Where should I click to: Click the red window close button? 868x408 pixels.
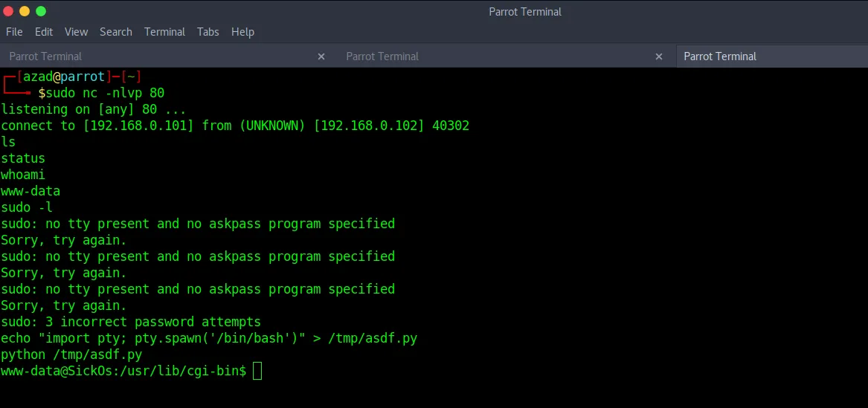click(x=8, y=11)
